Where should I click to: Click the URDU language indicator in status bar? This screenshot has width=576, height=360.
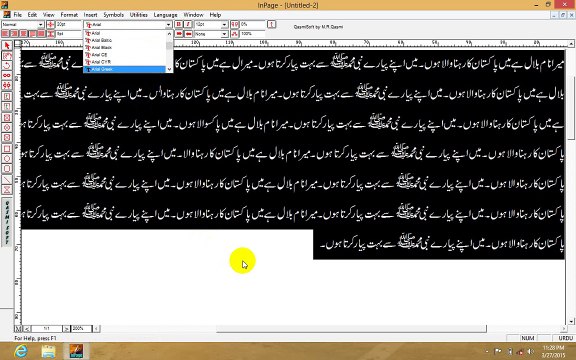point(565,338)
